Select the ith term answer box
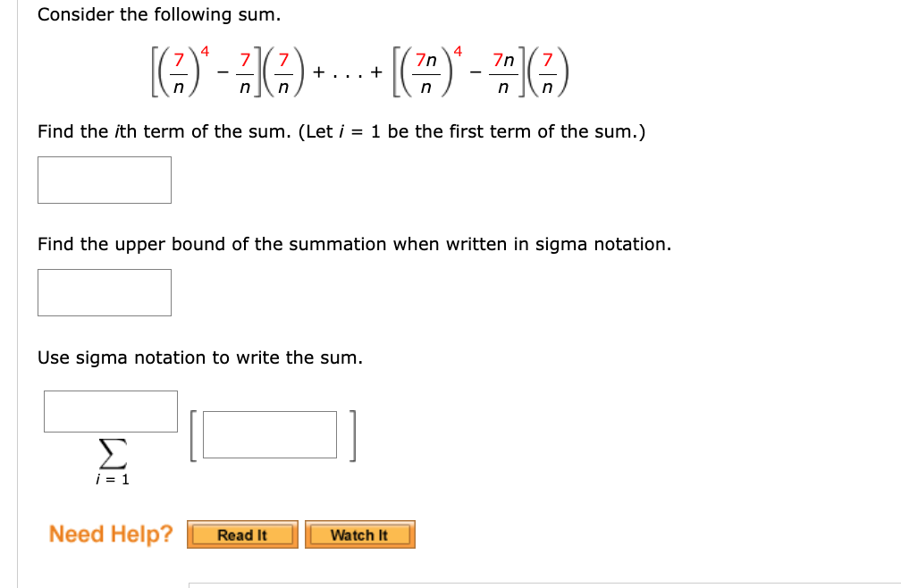Viewport: 901px width, 588px height. (x=104, y=180)
